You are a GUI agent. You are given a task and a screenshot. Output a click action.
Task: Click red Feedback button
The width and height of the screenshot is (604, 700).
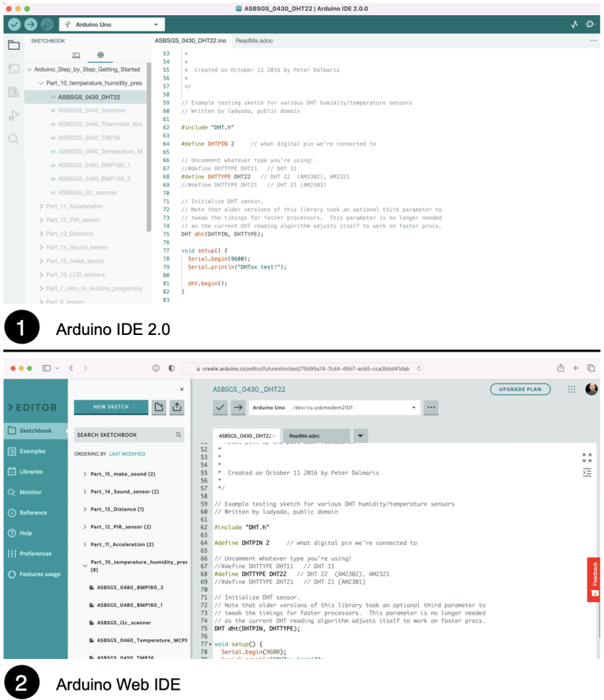click(594, 580)
